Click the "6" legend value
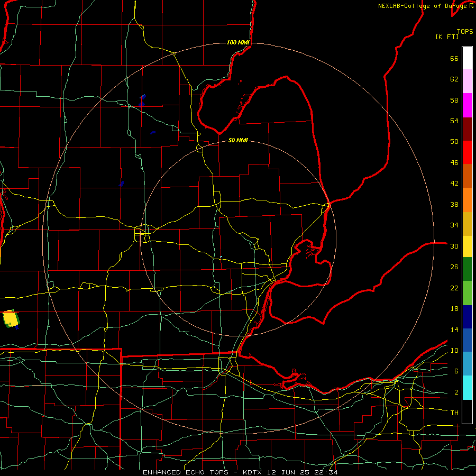 click(x=456, y=371)
